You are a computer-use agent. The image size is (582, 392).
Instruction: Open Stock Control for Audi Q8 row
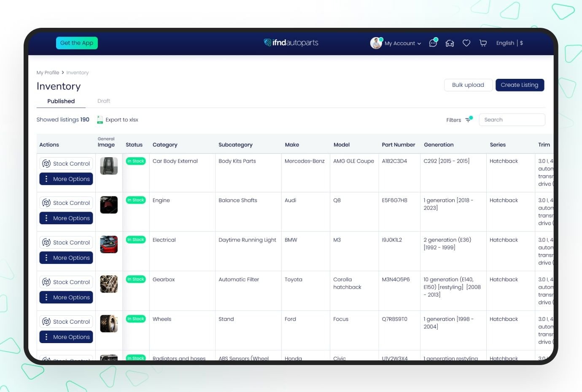pos(66,203)
